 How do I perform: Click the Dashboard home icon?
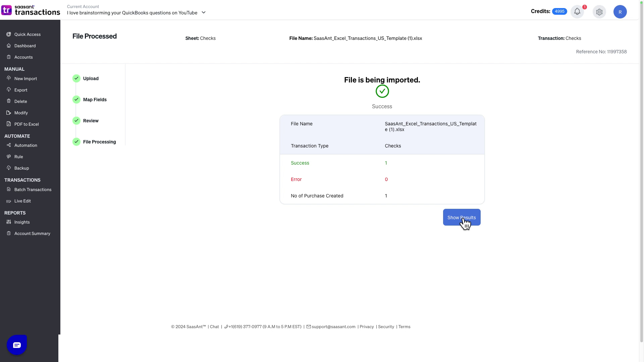pos(9,46)
